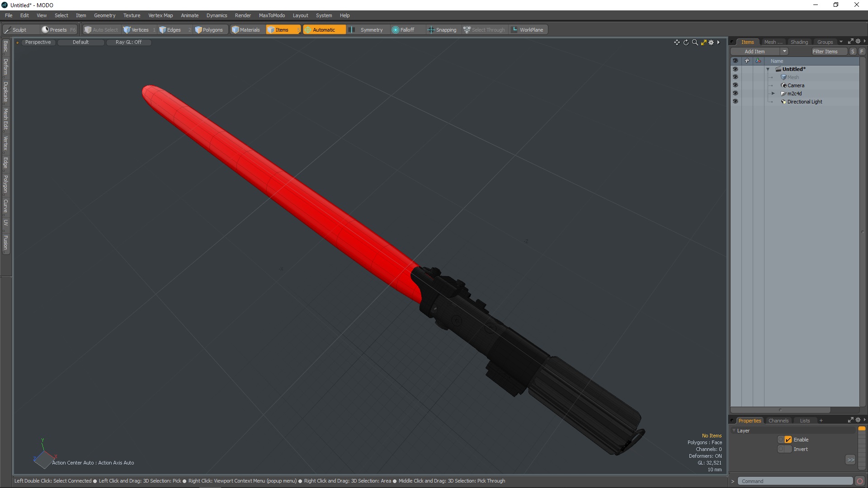Click the >> more properties button
The height and width of the screenshot is (488, 868).
pyautogui.click(x=850, y=460)
